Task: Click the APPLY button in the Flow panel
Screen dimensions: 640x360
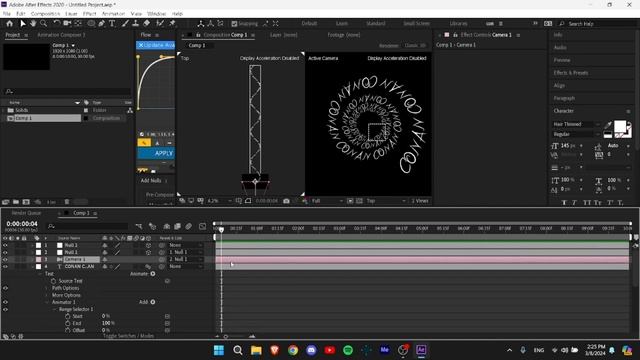Action: [156, 153]
